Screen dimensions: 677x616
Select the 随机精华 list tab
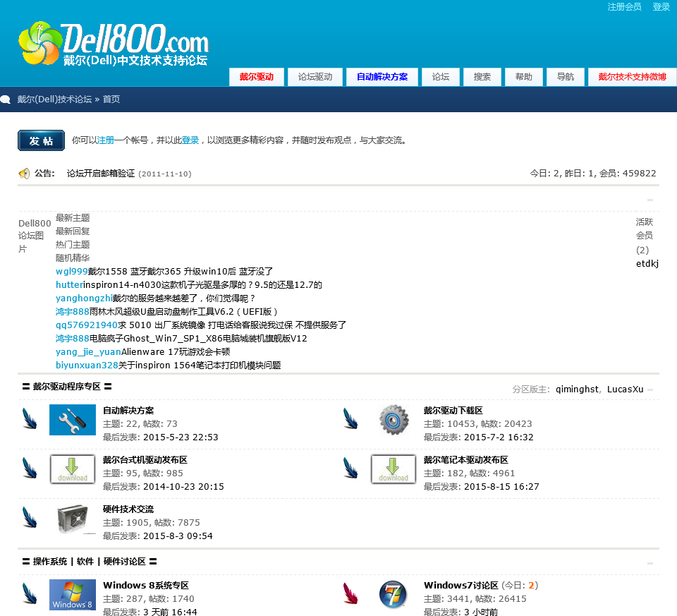coord(73,258)
